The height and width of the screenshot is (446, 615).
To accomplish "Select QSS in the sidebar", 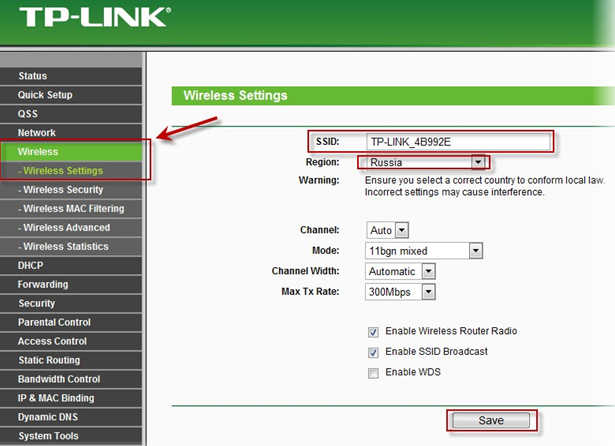I will [x=71, y=114].
